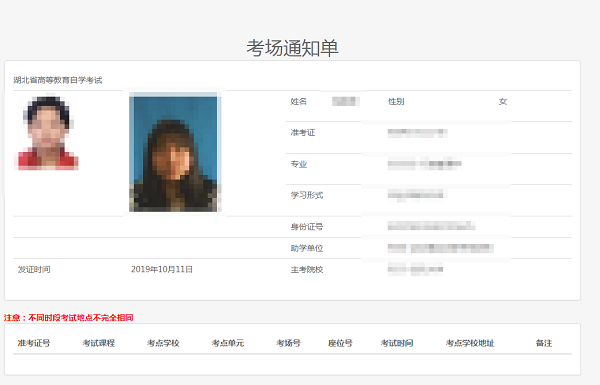Click the 备注 column header

tap(544, 343)
